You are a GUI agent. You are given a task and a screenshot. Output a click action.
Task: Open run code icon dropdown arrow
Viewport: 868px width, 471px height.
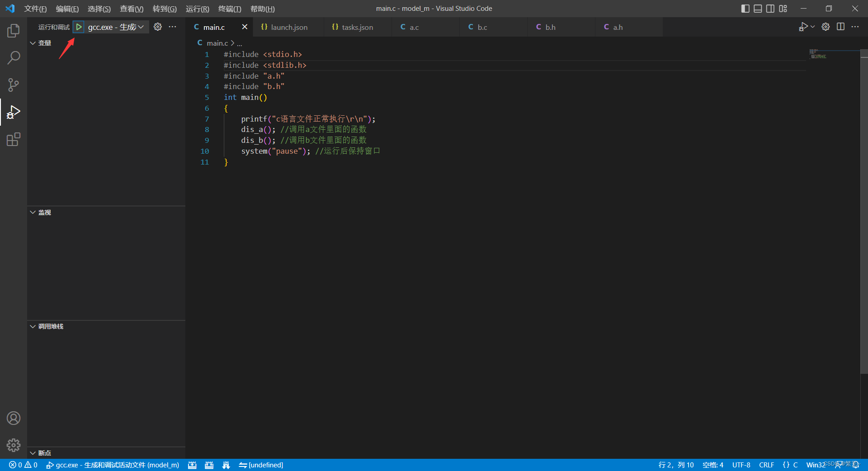click(x=812, y=27)
